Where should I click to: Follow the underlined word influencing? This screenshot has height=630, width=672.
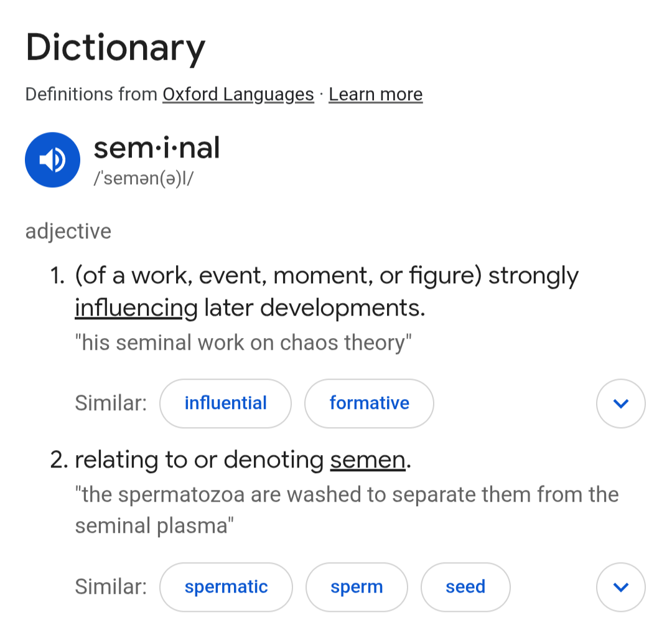(136, 308)
